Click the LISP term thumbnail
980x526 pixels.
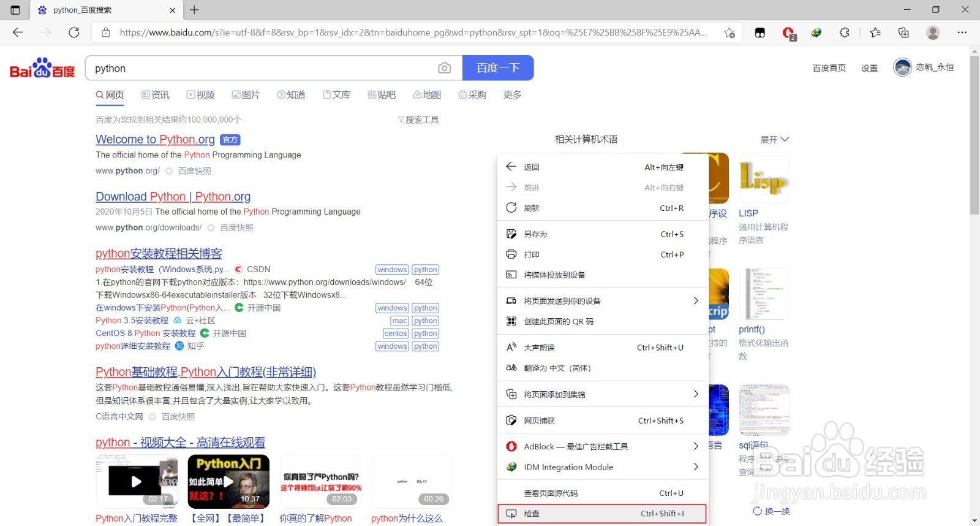point(764,178)
